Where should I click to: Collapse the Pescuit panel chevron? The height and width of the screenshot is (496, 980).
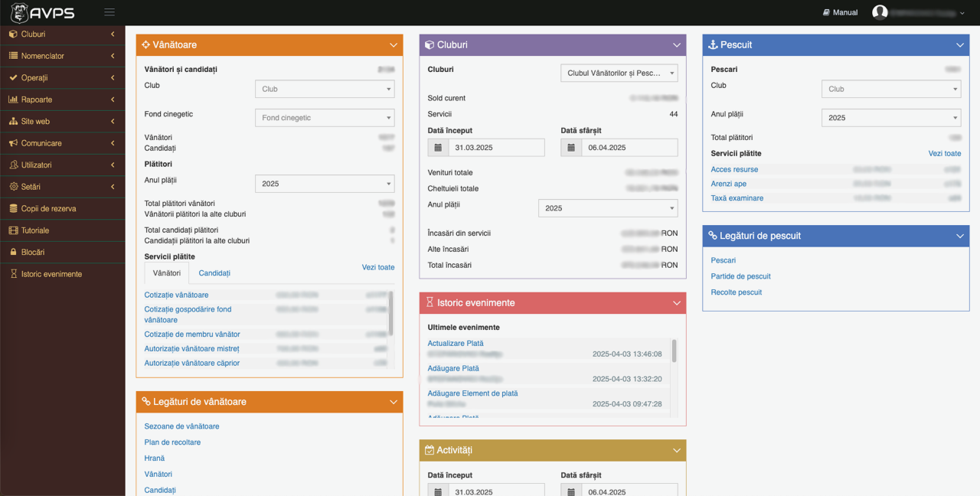click(x=959, y=45)
